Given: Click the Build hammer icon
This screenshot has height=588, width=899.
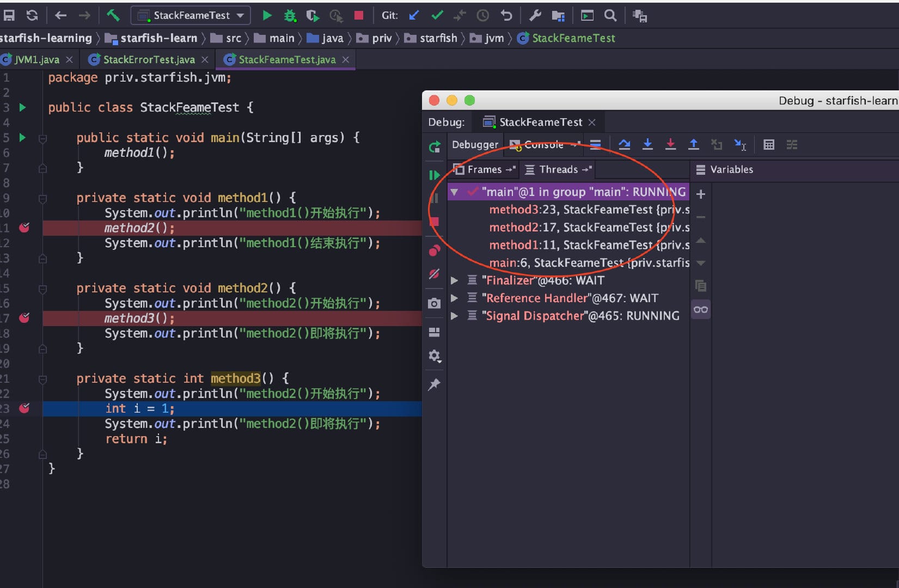Looking at the screenshot, I should coord(113,15).
